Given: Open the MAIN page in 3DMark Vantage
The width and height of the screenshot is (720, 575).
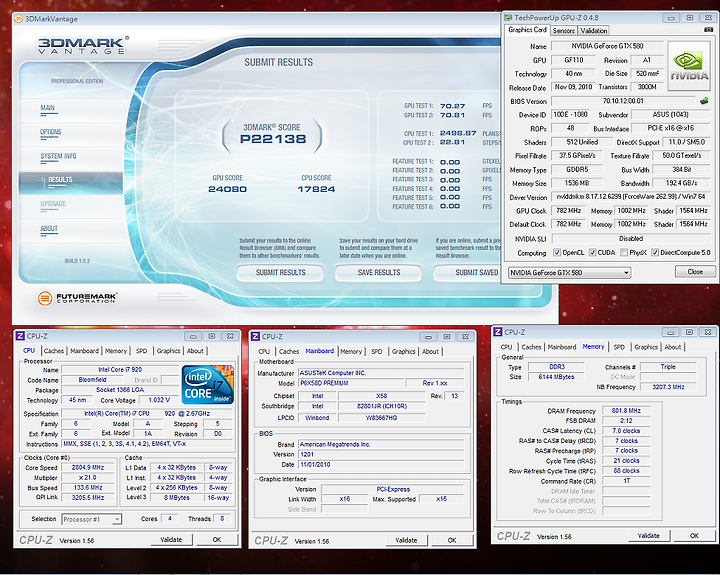Looking at the screenshot, I should pyautogui.click(x=47, y=108).
